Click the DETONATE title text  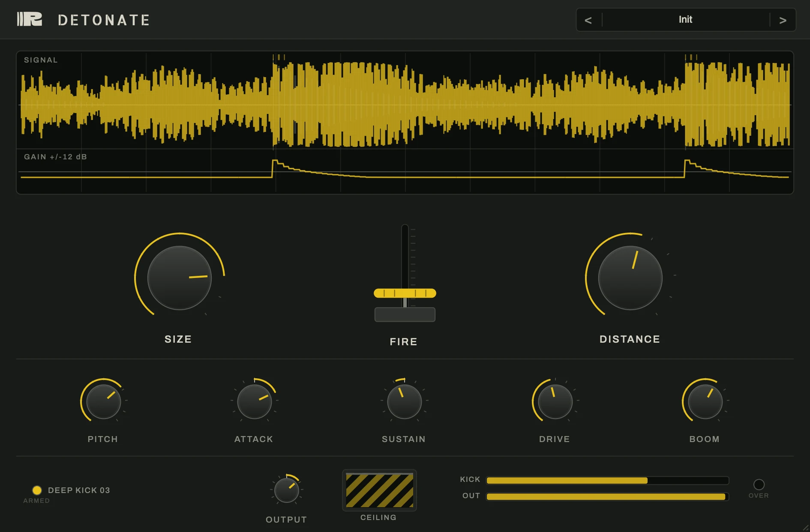[104, 20]
